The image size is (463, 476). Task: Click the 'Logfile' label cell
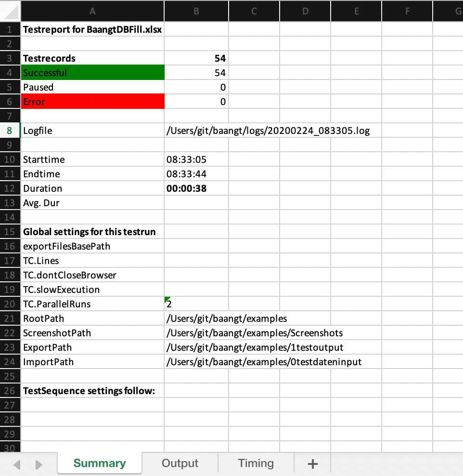click(x=92, y=131)
